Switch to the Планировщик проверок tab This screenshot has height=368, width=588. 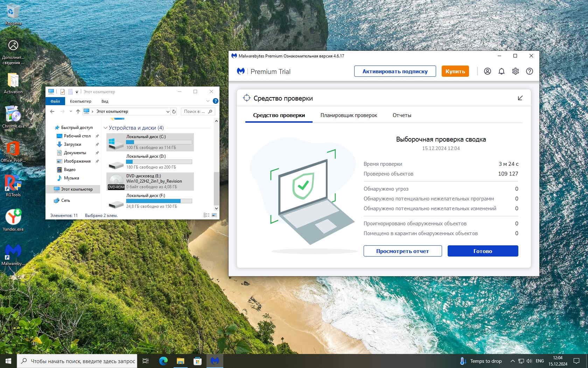click(349, 115)
